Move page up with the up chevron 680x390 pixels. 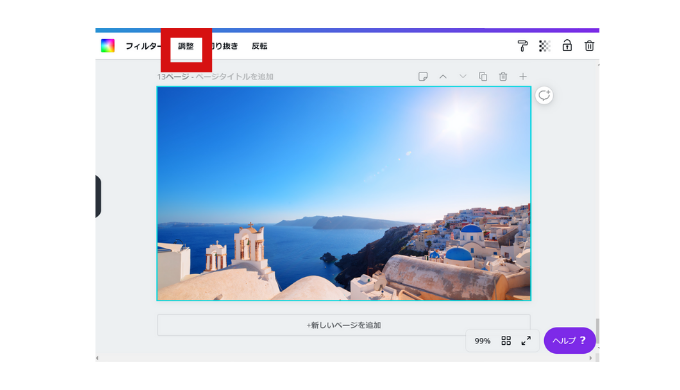(x=443, y=77)
